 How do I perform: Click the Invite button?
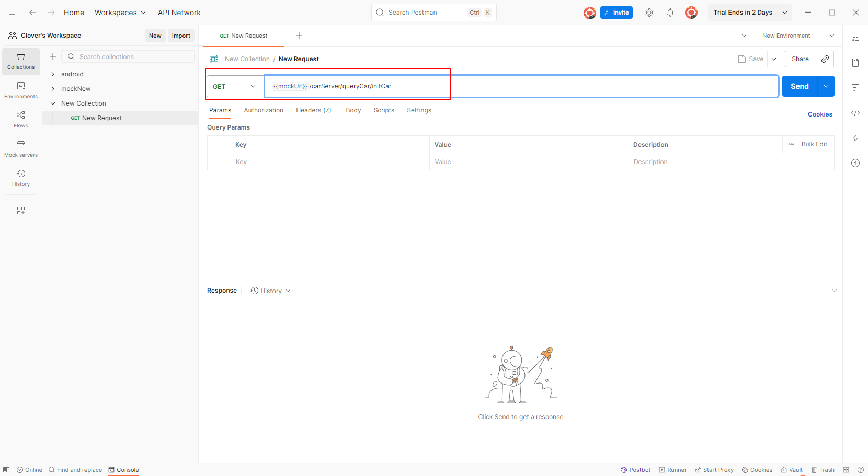pos(616,13)
